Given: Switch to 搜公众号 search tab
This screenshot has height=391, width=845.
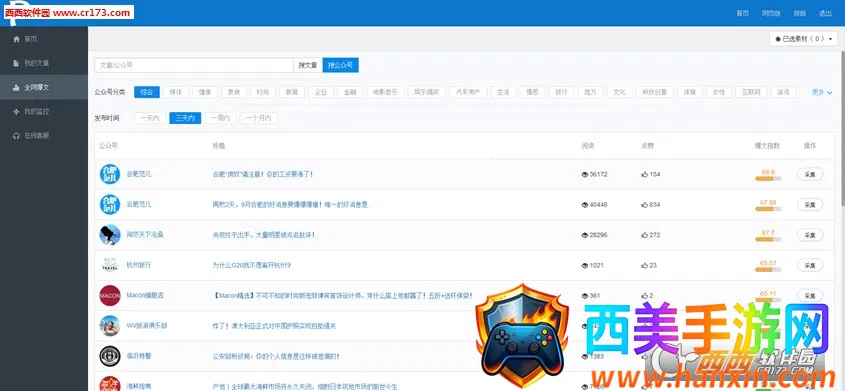Looking at the screenshot, I should pyautogui.click(x=341, y=65).
